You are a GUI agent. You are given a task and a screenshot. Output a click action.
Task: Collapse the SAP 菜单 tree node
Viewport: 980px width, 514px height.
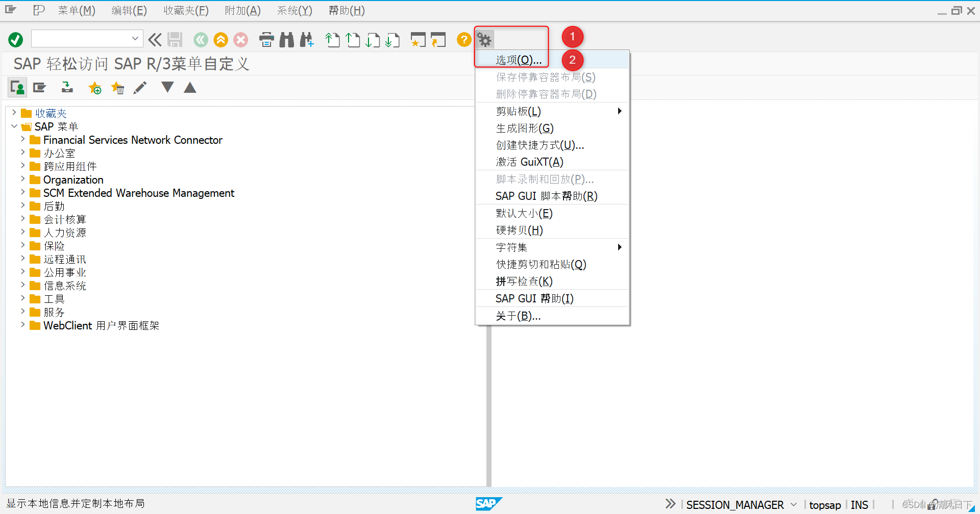[14, 126]
